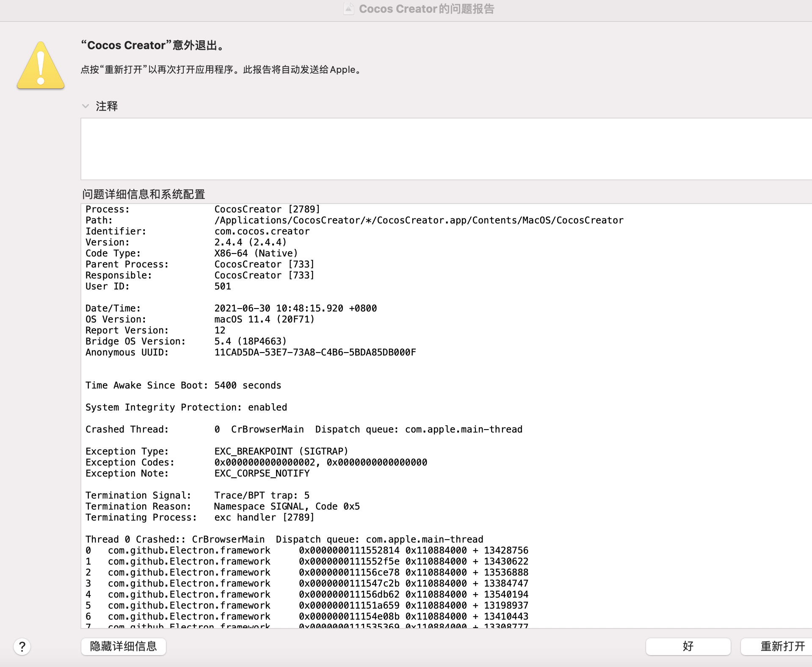Click the Bridge OS Version line

pyautogui.click(x=186, y=341)
